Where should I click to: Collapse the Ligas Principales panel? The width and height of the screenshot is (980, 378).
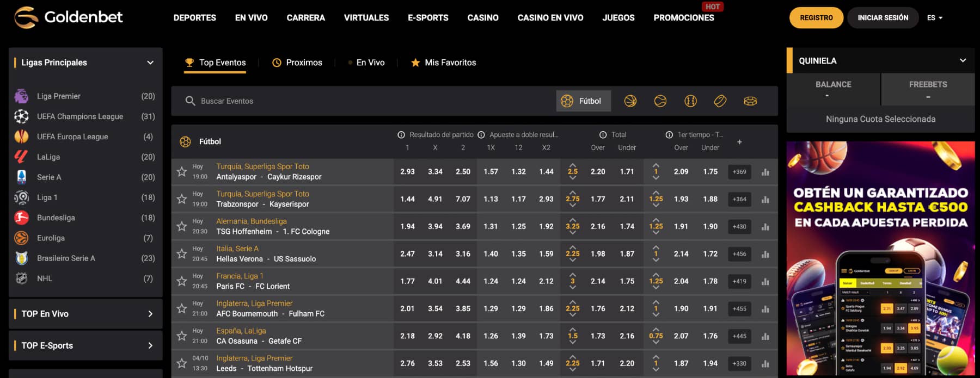[150, 63]
